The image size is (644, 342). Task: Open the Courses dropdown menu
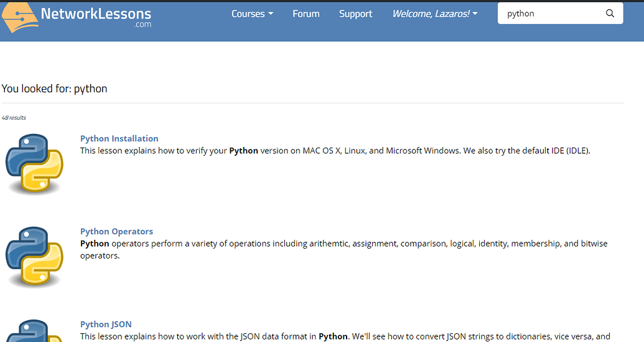252,14
